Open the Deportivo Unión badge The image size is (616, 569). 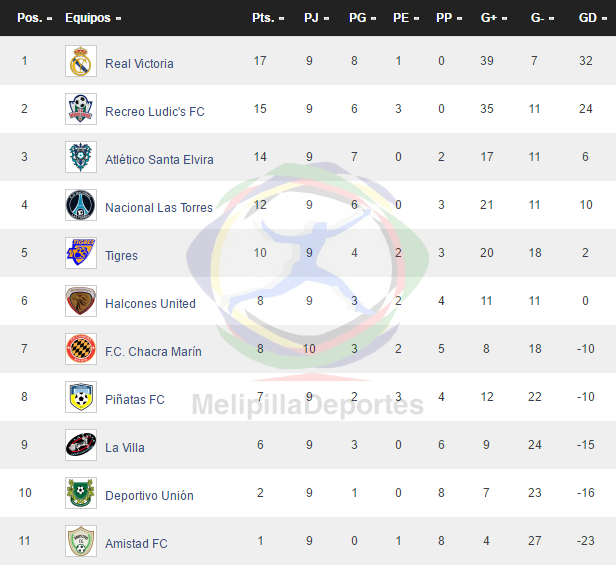81,493
